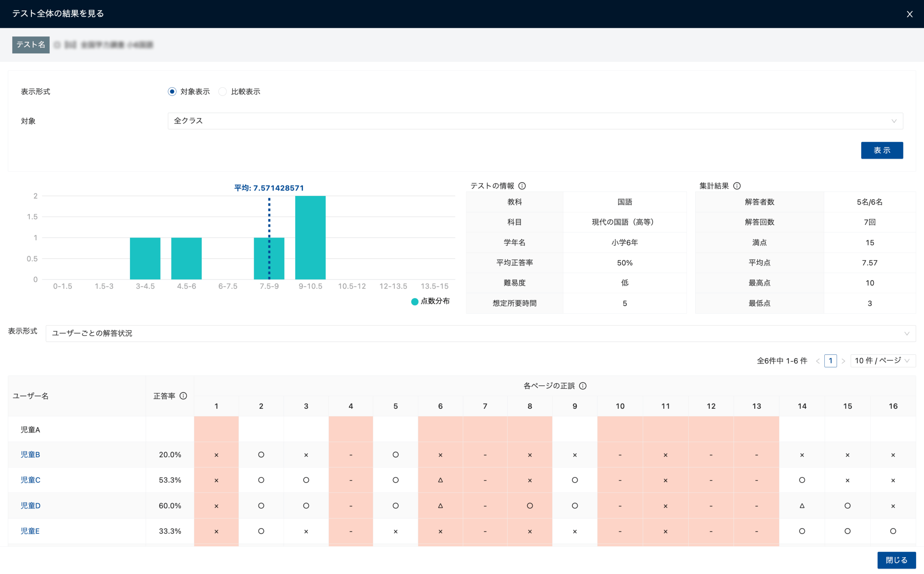The height and width of the screenshot is (574, 924).
Task: Click column header for page 16
Action: tap(893, 406)
